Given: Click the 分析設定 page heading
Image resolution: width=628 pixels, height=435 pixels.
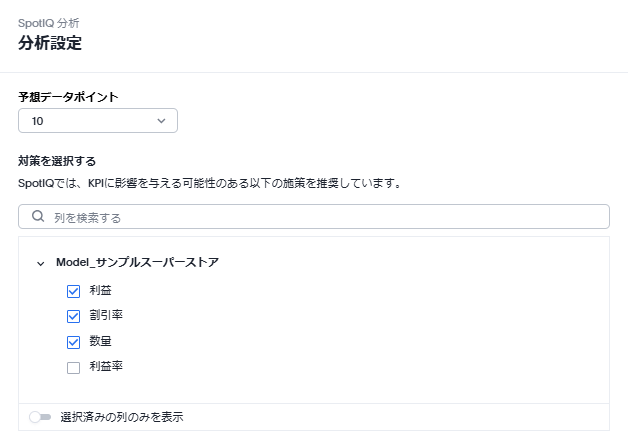Looking at the screenshot, I should (x=50, y=43).
